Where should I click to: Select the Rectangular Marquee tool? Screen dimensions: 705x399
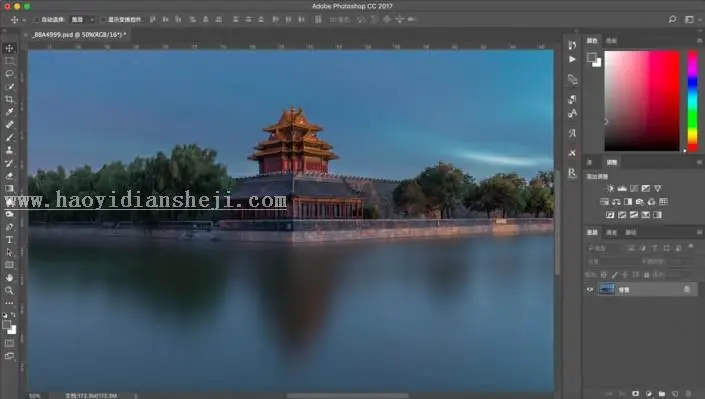pyautogui.click(x=9, y=61)
